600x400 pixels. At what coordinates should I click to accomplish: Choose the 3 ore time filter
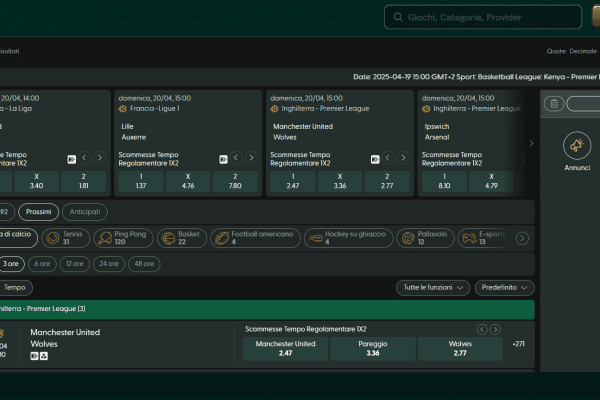coord(11,264)
